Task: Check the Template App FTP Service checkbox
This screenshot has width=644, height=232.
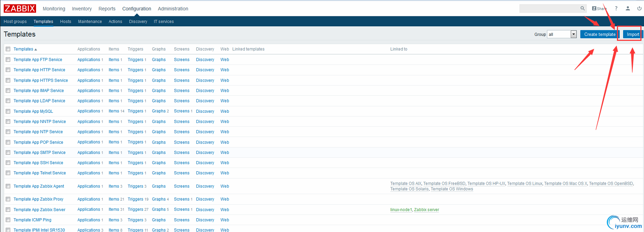Action: point(8,60)
